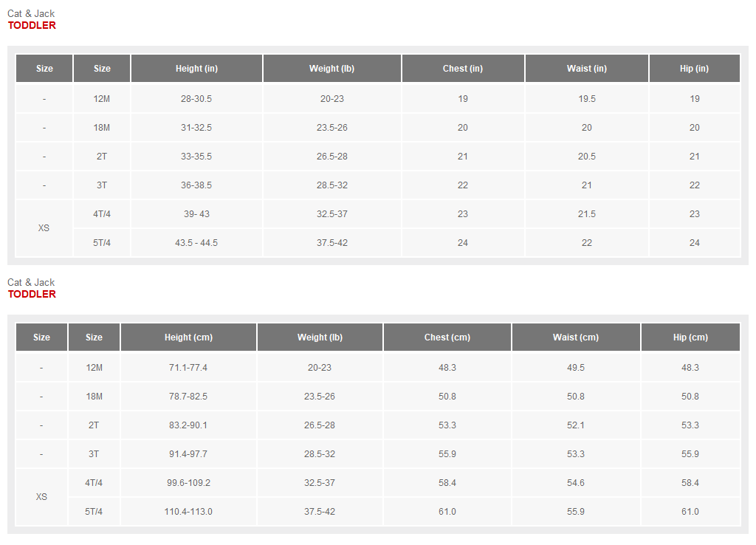Select the 39- 43 height cell
The image size is (756, 545).
pyautogui.click(x=196, y=214)
